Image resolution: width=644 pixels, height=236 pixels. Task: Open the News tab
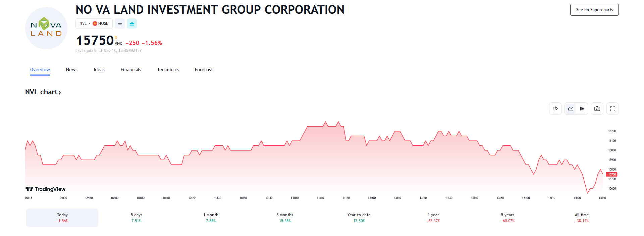72,69
